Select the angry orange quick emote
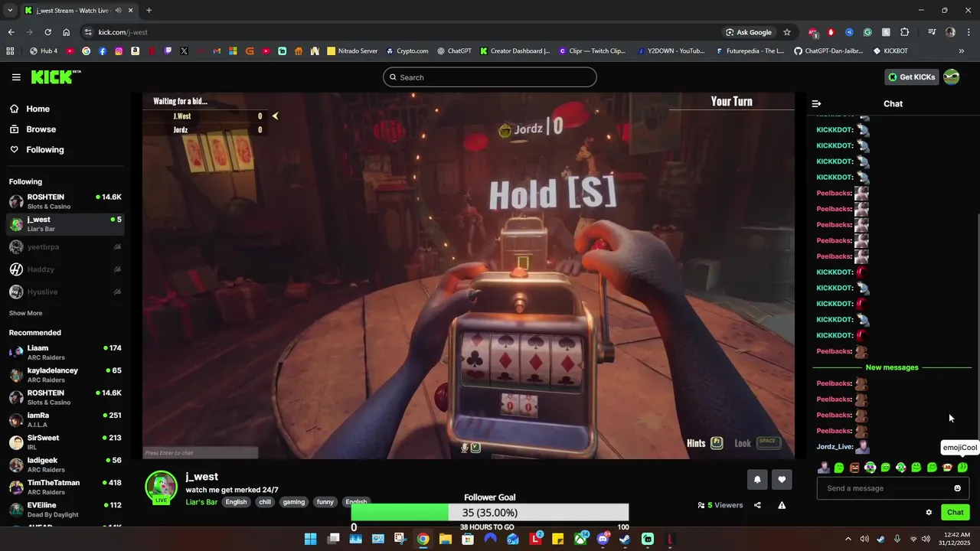 (854, 468)
